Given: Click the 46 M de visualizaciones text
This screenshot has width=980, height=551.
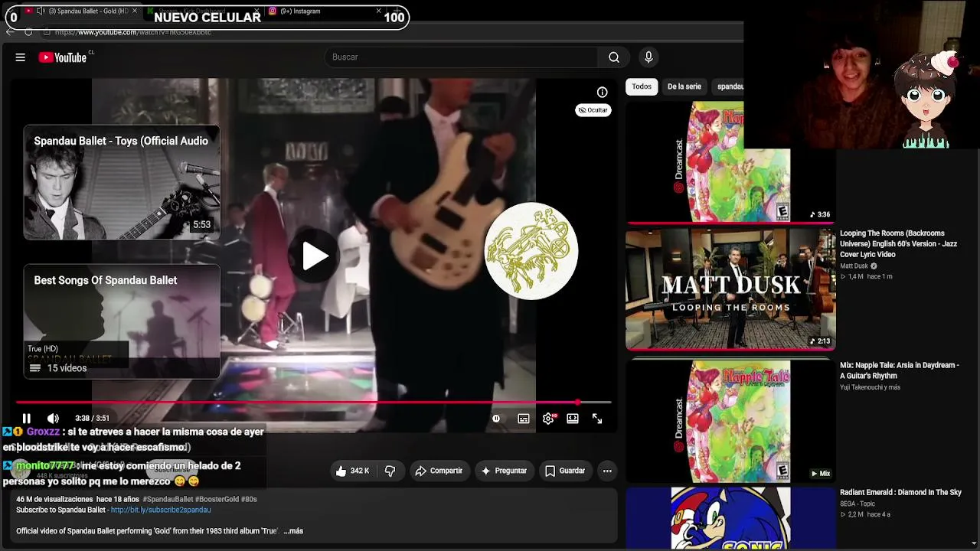Looking at the screenshot, I should pos(54,499).
